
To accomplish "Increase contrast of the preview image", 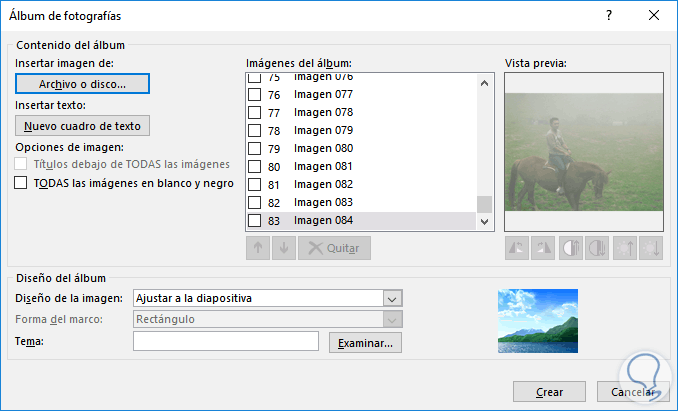I will click(x=571, y=248).
